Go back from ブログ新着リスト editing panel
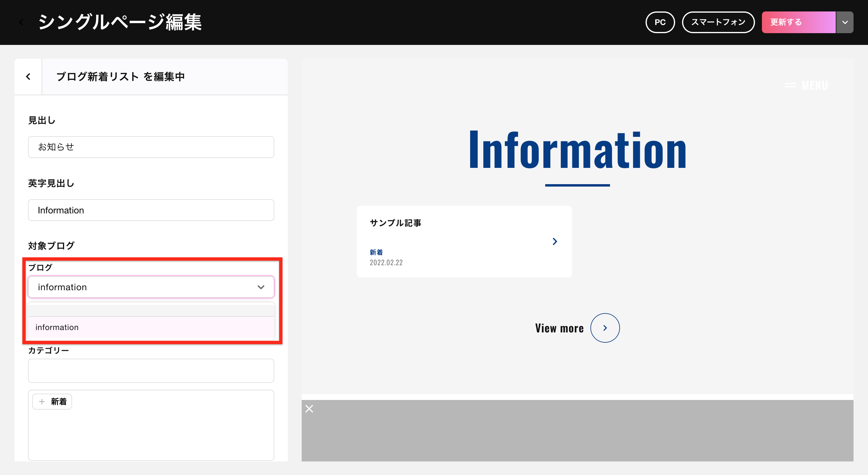This screenshot has width=868, height=475. [28, 77]
